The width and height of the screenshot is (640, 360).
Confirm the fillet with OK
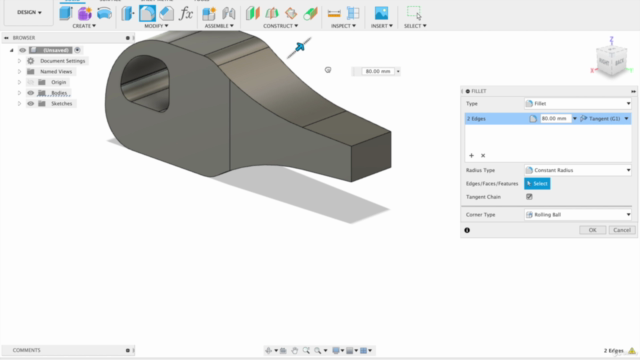(592, 230)
